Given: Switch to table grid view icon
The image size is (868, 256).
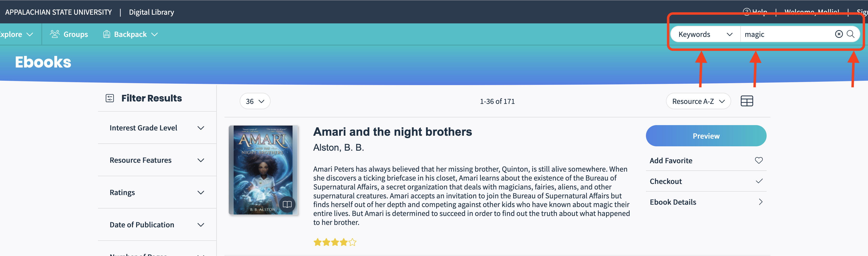Looking at the screenshot, I should (747, 101).
